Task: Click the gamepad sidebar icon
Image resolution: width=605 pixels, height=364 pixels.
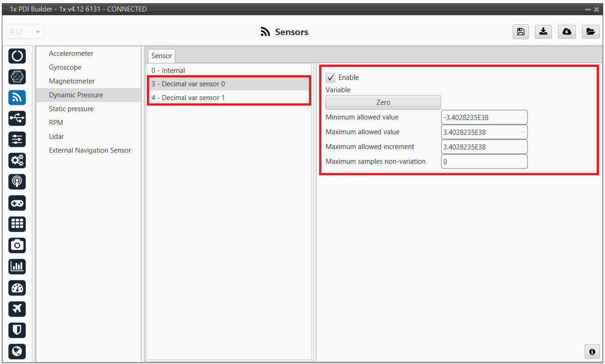Action: [17, 203]
